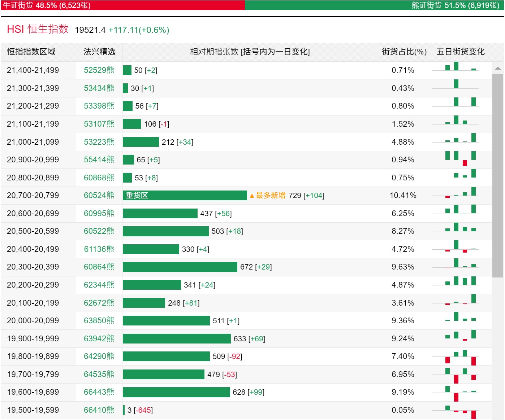Click the HSI 恒生指数 title
Viewport: 505px width, 420px height.
[38, 29]
